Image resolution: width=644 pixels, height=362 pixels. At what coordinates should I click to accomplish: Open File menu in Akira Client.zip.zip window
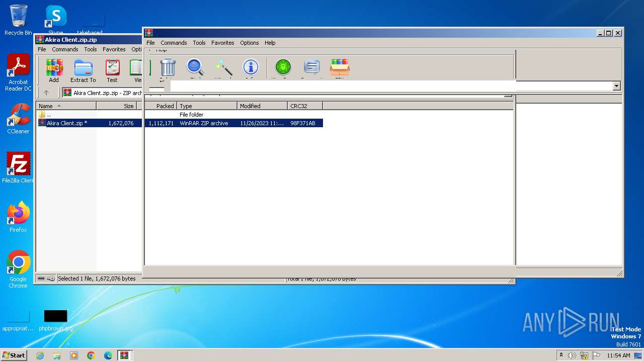click(42, 49)
